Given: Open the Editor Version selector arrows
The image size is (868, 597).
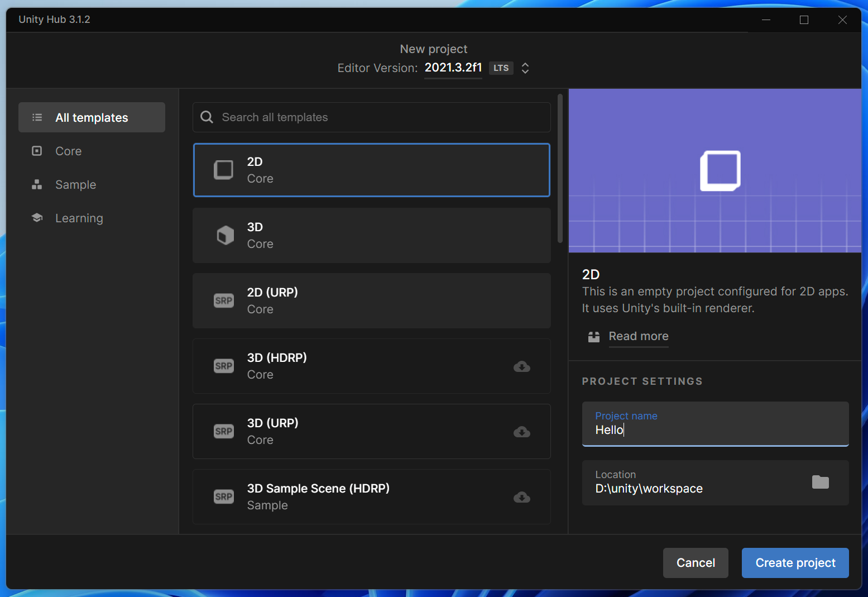Looking at the screenshot, I should (x=525, y=68).
